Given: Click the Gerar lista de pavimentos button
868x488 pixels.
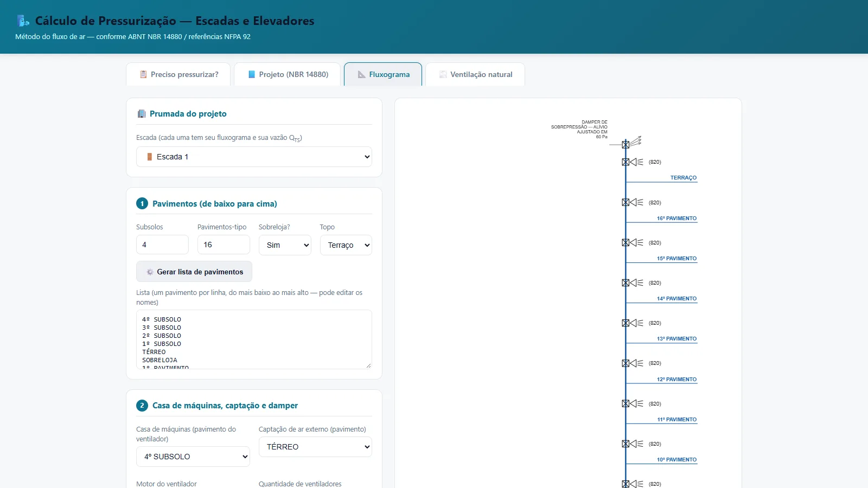Looking at the screenshot, I should tap(194, 272).
